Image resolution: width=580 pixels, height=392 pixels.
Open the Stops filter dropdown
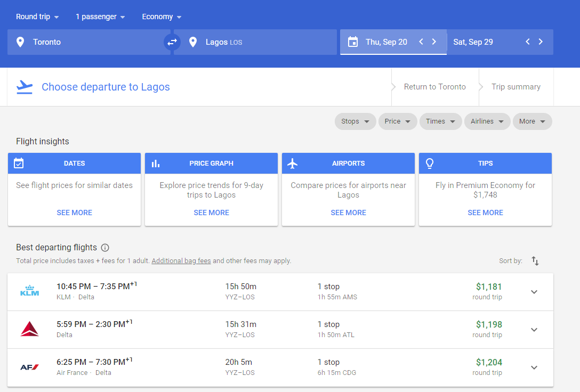pyautogui.click(x=355, y=121)
